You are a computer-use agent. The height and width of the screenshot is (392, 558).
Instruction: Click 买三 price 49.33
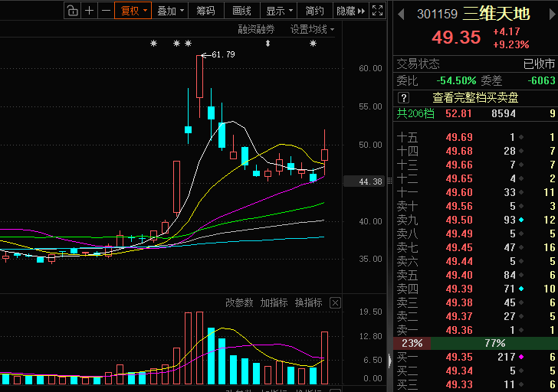click(459, 384)
